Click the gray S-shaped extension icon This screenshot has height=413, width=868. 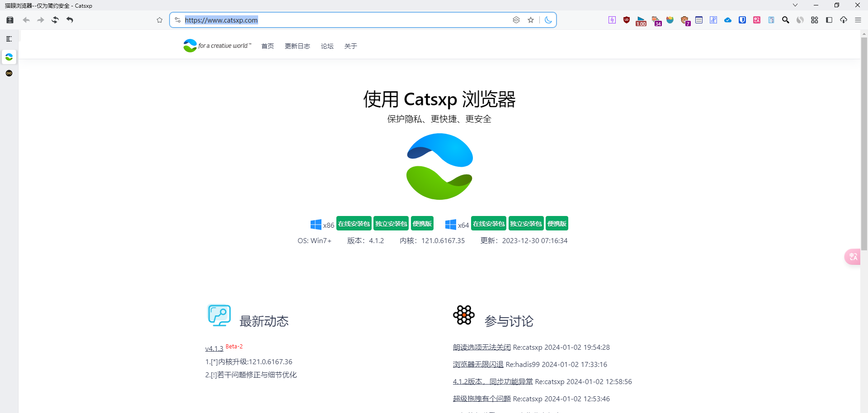click(800, 20)
